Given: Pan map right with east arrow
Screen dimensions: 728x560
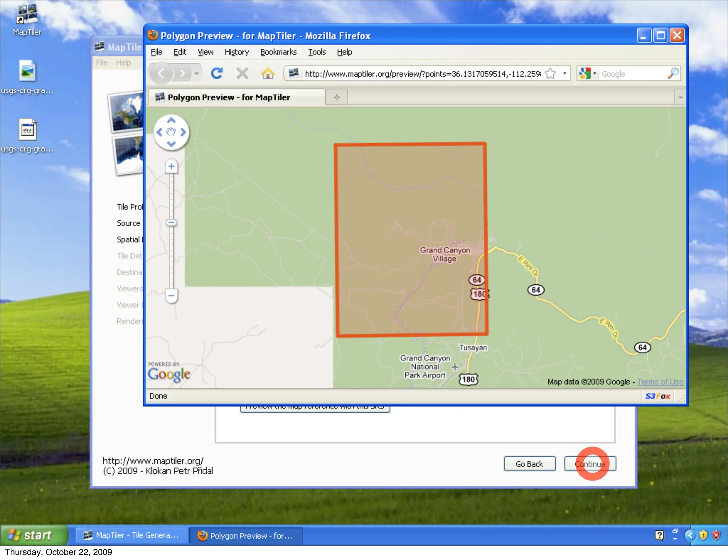Looking at the screenshot, I should [183, 132].
